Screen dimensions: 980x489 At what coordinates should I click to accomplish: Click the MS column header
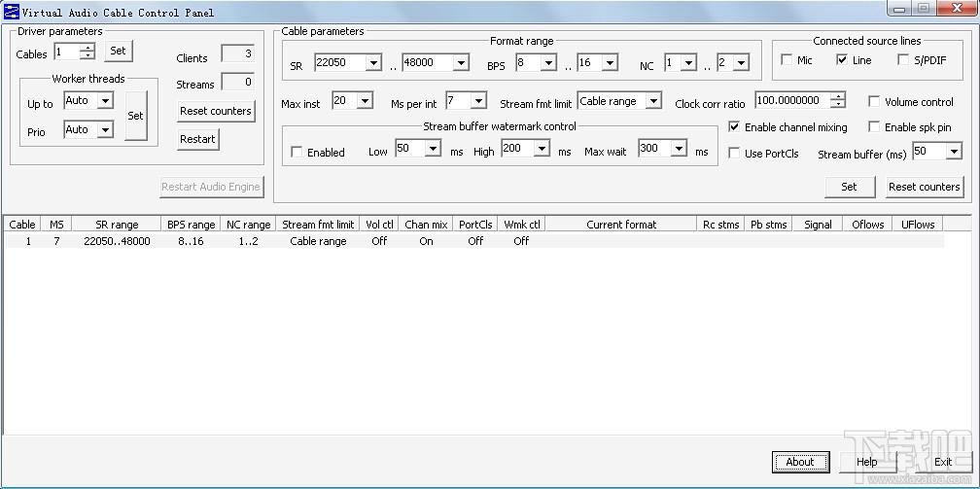click(x=56, y=224)
